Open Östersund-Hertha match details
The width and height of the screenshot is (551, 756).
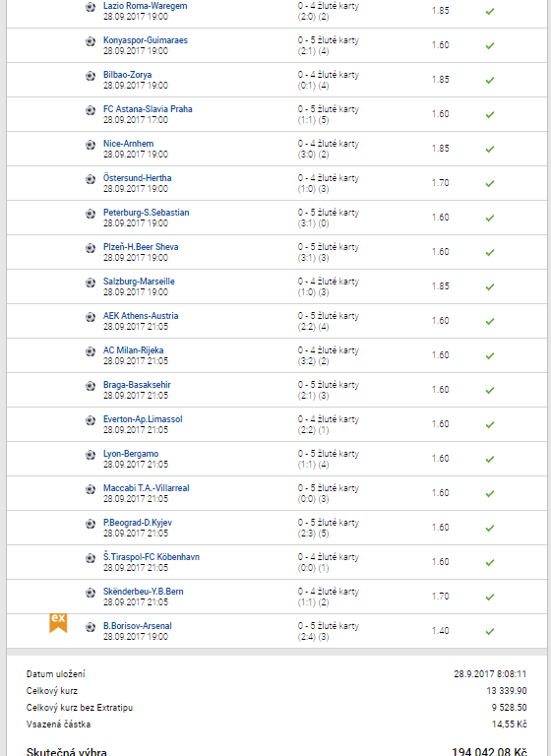pos(138,178)
